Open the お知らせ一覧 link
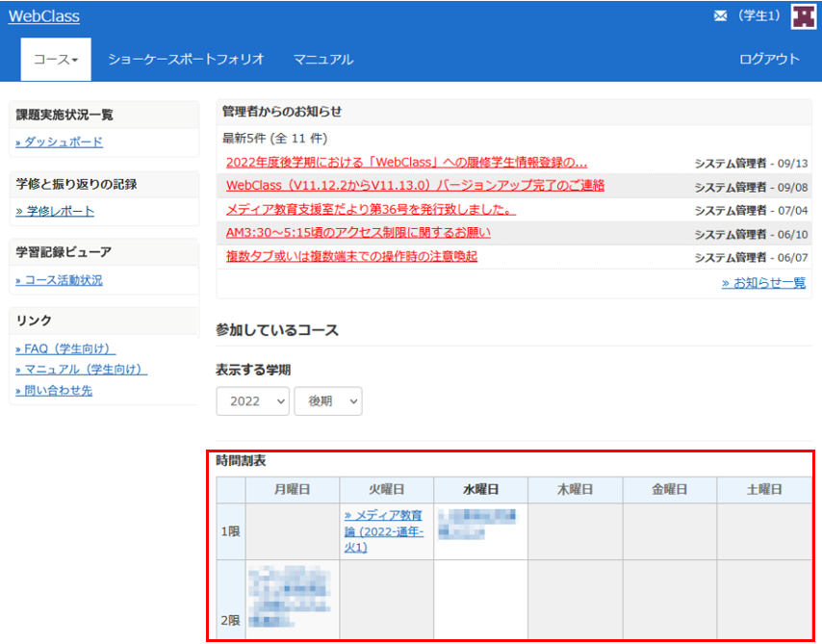Image resolution: width=822 pixels, height=644 pixels. coord(763,283)
